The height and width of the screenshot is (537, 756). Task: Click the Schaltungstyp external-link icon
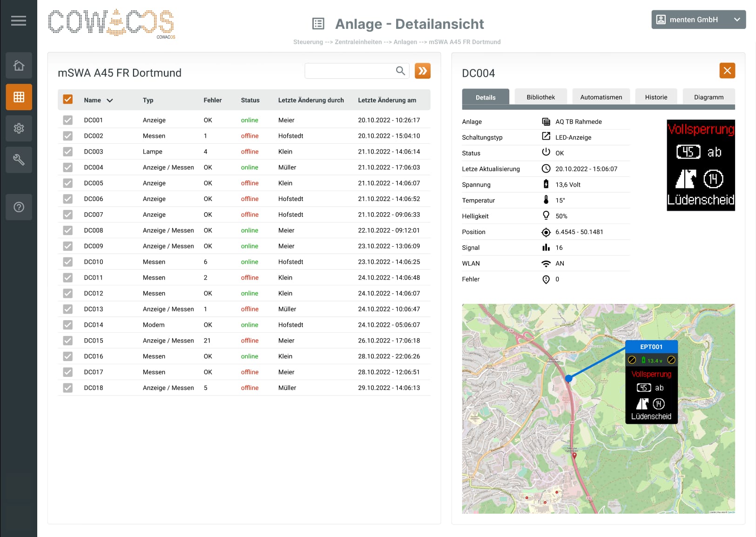(x=546, y=136)
